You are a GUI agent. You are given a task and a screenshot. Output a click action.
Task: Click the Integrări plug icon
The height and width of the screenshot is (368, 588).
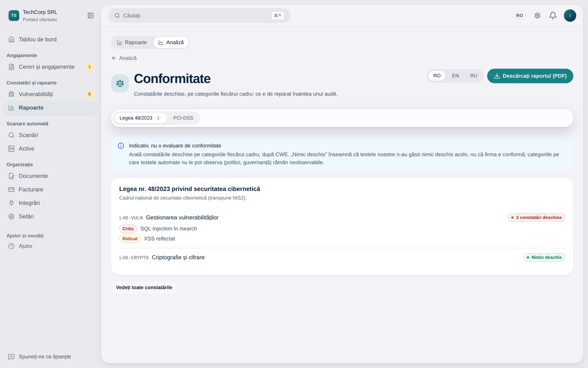11,203
